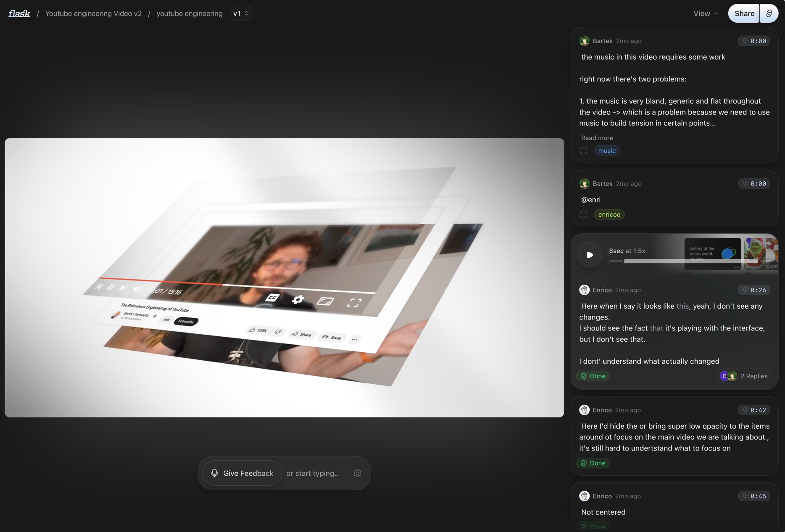Image resolution: width=785 pixels, height=532 pixels.
Task: Select the music tag
Action: click(x=607, y=151)
